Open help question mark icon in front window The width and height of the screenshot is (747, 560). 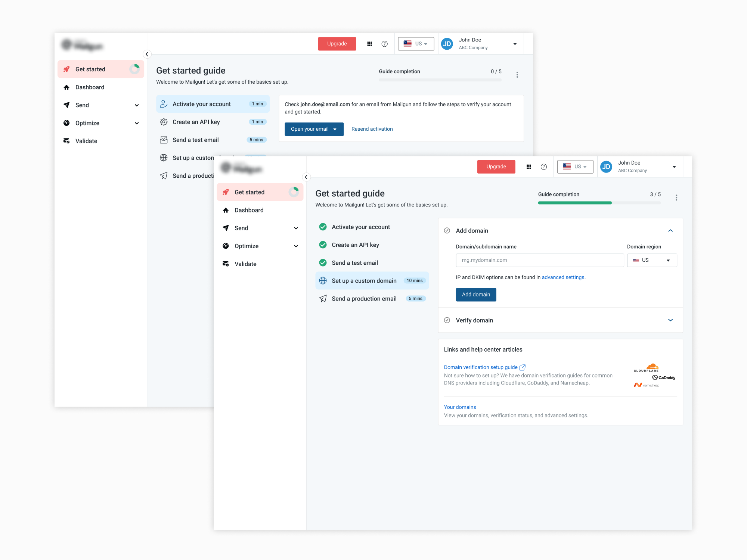(x=543, y=167)
